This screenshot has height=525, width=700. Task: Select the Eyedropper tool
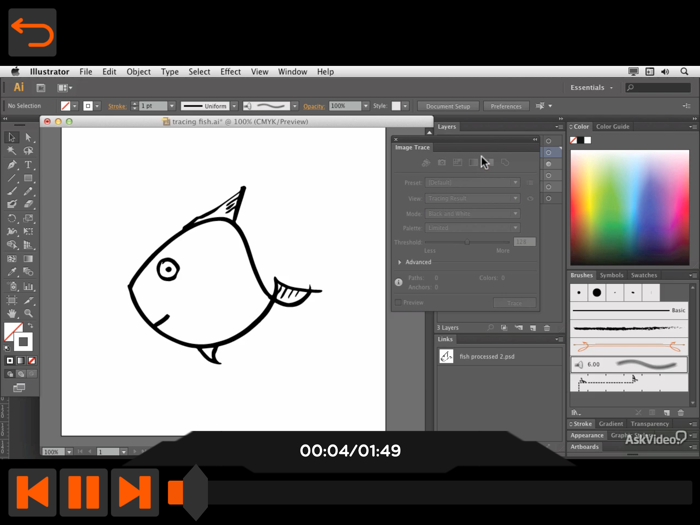pos(12,272)
